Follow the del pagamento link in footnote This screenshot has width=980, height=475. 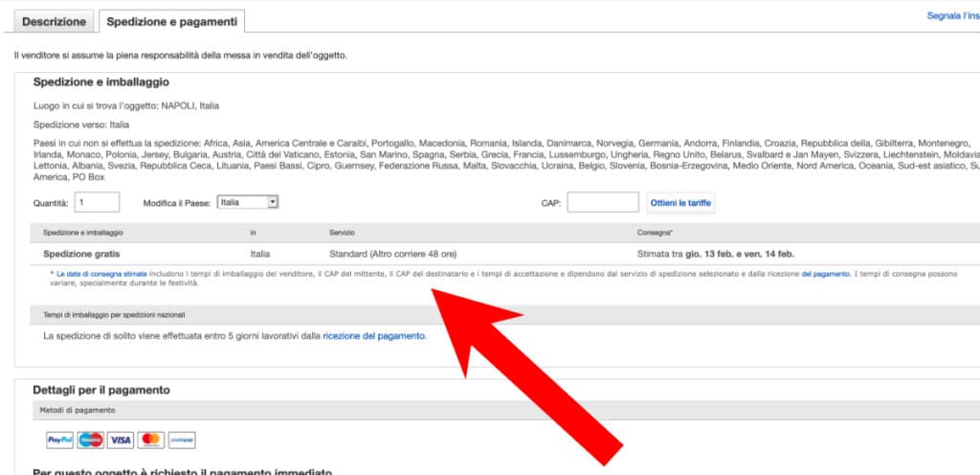pos(825,274)
